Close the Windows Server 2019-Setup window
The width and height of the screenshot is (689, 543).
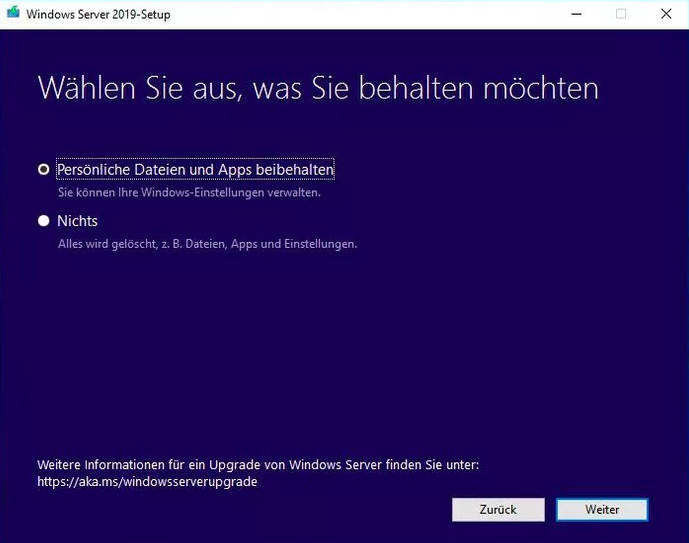pyautogui.click(x=666, y=14)
